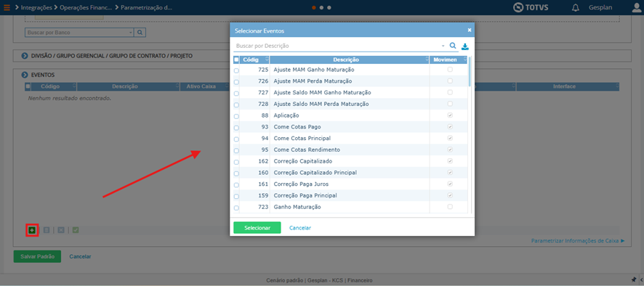Expand the DIVISÃO / GRUPO GERENCIAL section
This screenshot has height=286, width=644.
24,56
